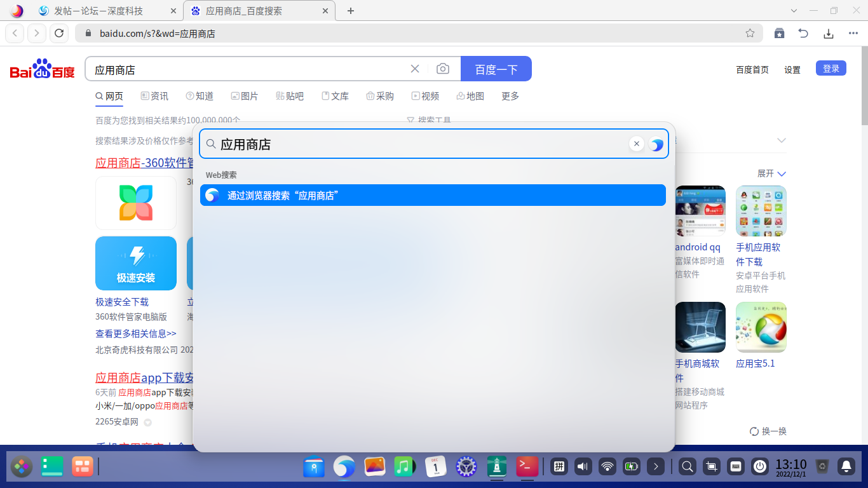Click the browser icon in Grand Search bar
The height and width of the screenshot is (488, 868).
pyautogui.click(x=656, y=144)
